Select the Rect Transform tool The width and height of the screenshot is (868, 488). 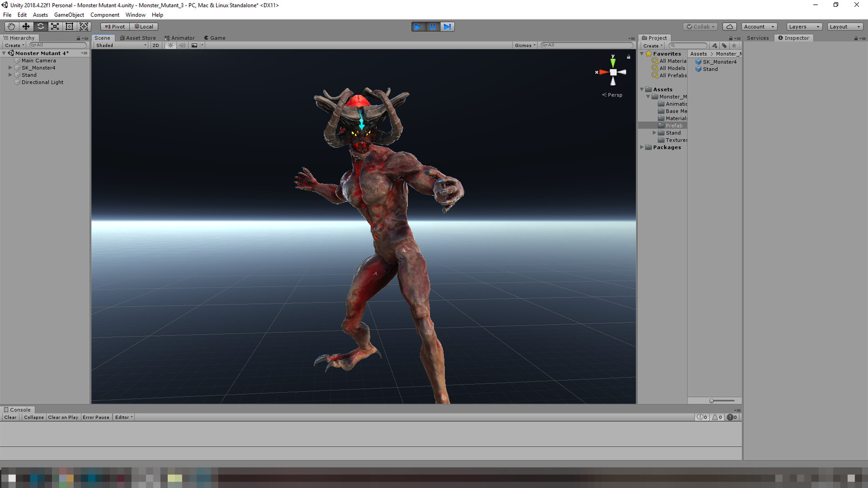(69, 26)
